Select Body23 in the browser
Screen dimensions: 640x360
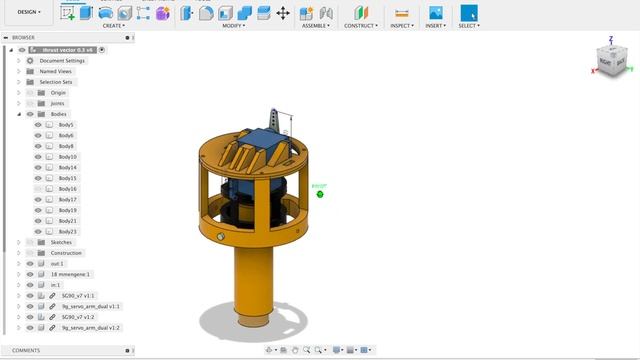(x=67, y=232)
